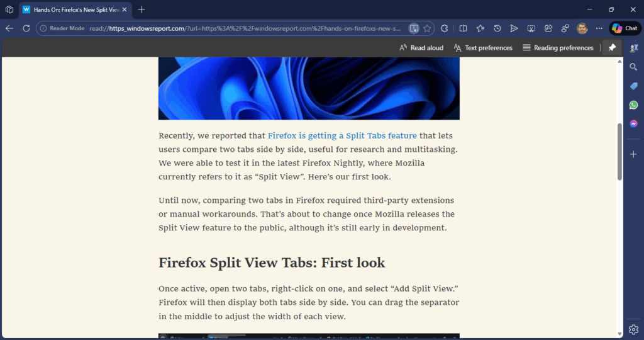
Task: Open Settings and more ellipsis menu
Action: click(x=599, y=28)
